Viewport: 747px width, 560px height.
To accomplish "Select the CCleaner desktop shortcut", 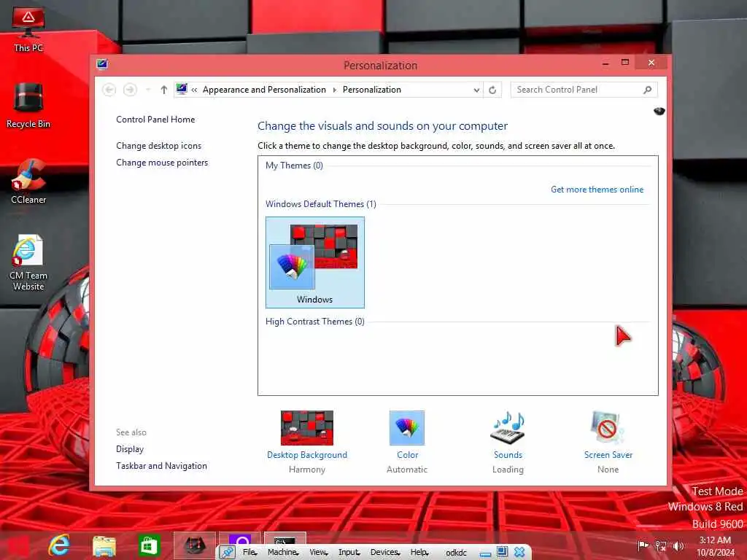I will point(28,181).
